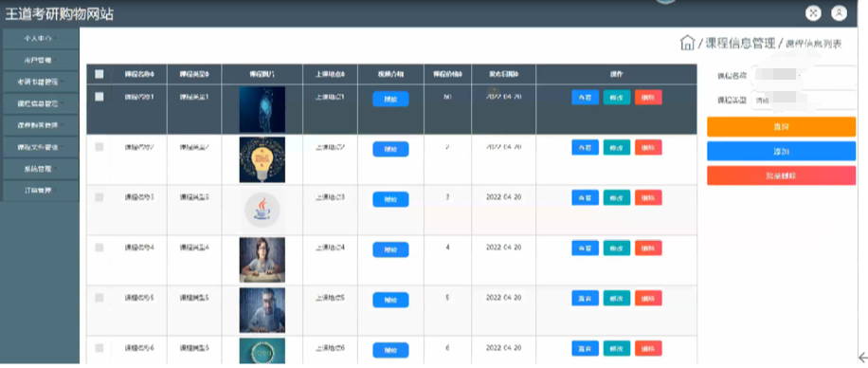Click 预览 video preview for 课程名称5
Screen dimensions: 868x368
click(390, 300)
